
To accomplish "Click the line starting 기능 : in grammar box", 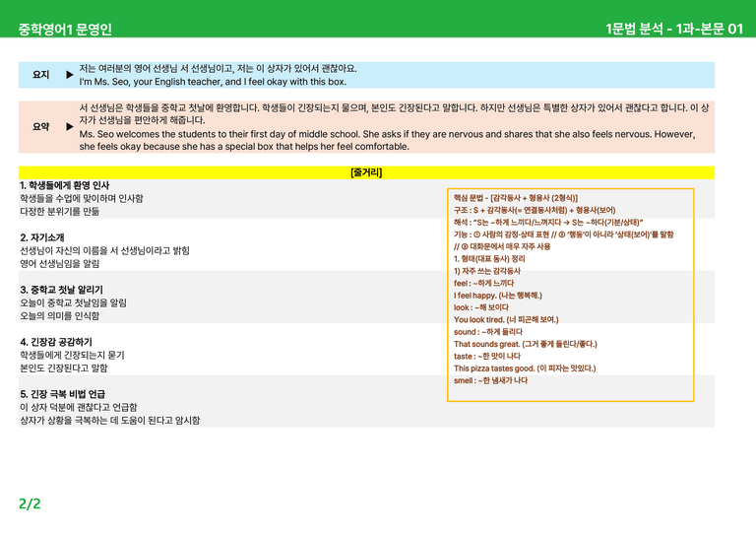I will tap(563, 234).
